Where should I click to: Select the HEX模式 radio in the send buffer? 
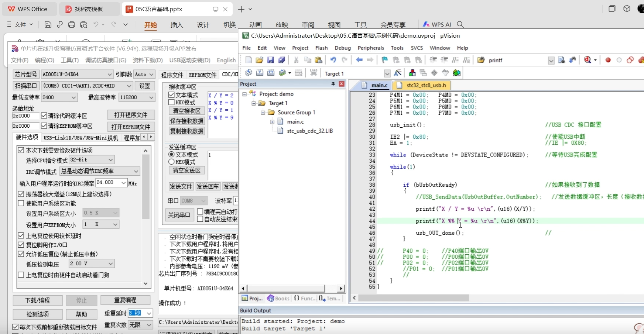171,162
